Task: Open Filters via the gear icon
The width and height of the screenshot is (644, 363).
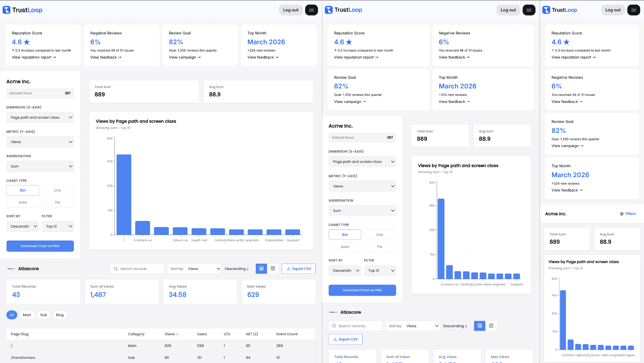Action: 621,214
